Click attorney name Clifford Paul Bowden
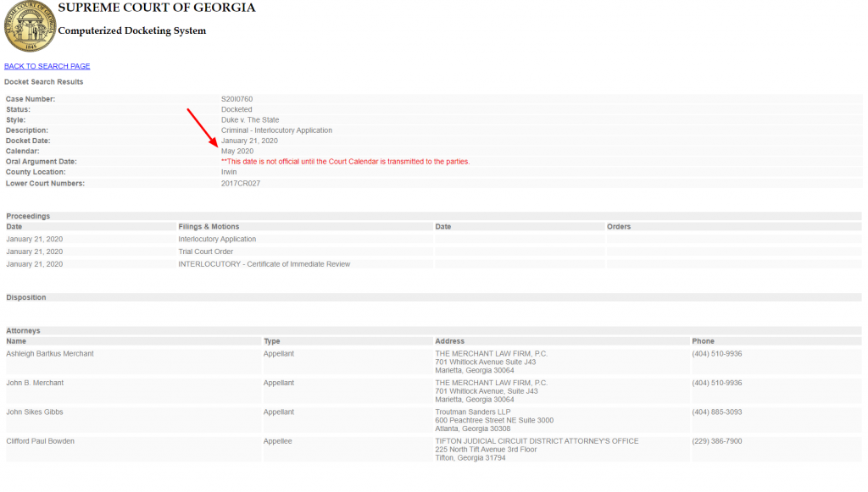Image resolution: width=868 pixels, height=492 pixels. coord(40,441)
